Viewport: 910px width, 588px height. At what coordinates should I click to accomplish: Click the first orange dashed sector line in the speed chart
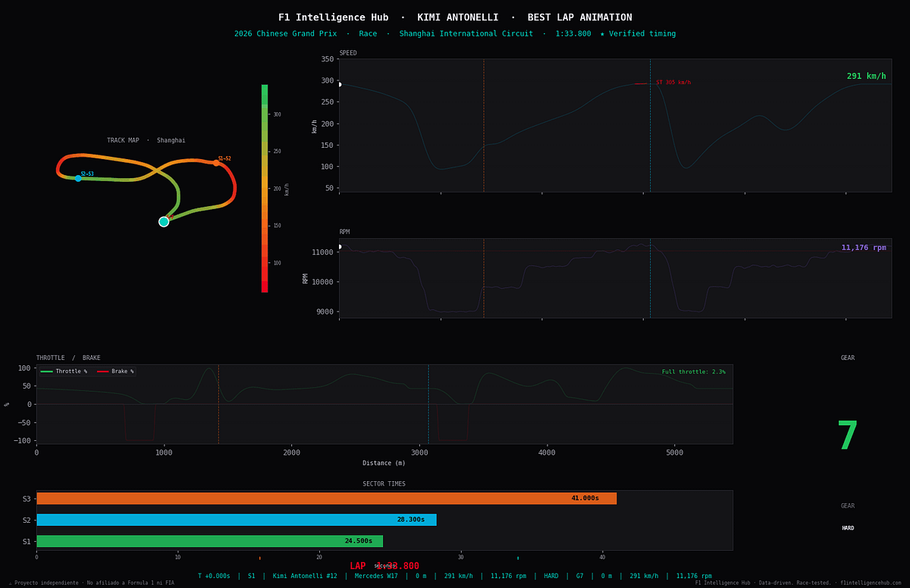click(484, 125)
